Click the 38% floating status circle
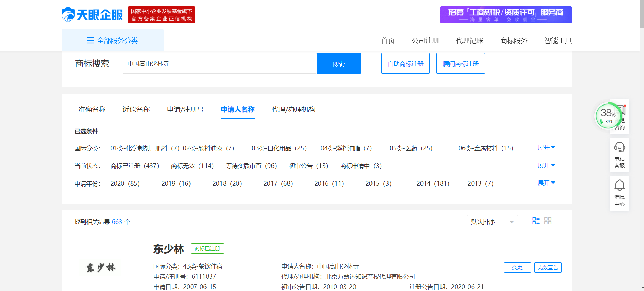The image size is (644, 291). tap(608, 116)
